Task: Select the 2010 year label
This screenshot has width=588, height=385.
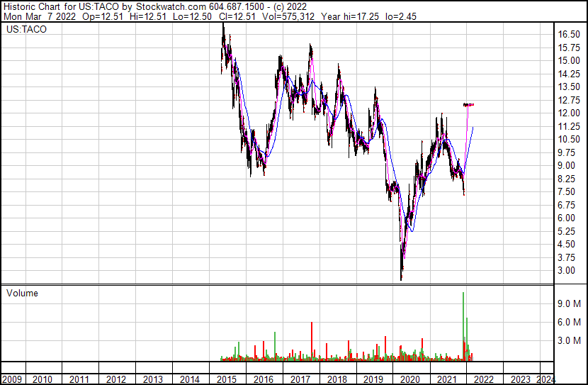Action: [x=43, y=379]
